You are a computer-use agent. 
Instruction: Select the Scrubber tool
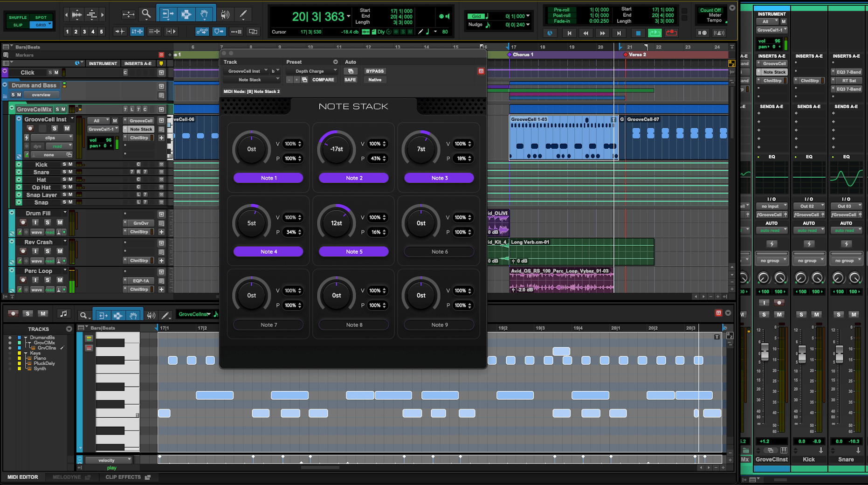(225, 14)
